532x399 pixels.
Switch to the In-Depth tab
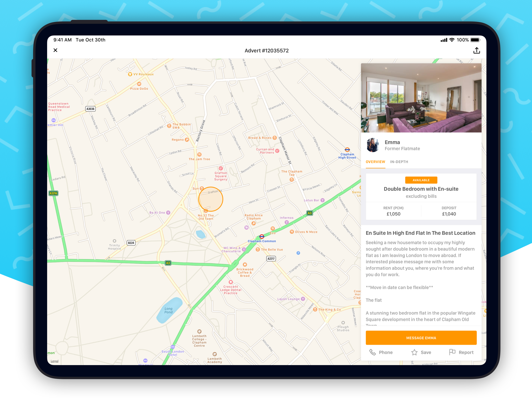pos(399,162)
